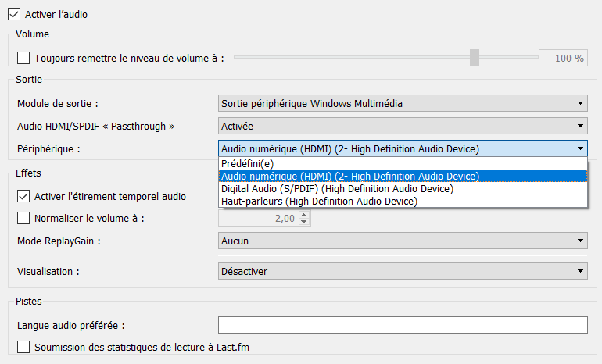The width and height of the screenshot is (602, 364).
Task: Uncheck the Activer l'audio checkbox
Action: (x=13, y=14)
